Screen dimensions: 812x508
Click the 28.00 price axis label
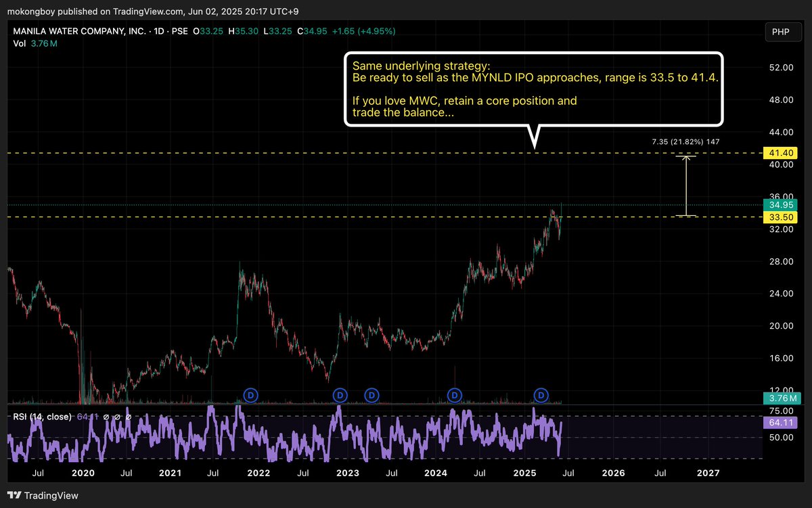(x=780, y=261)
